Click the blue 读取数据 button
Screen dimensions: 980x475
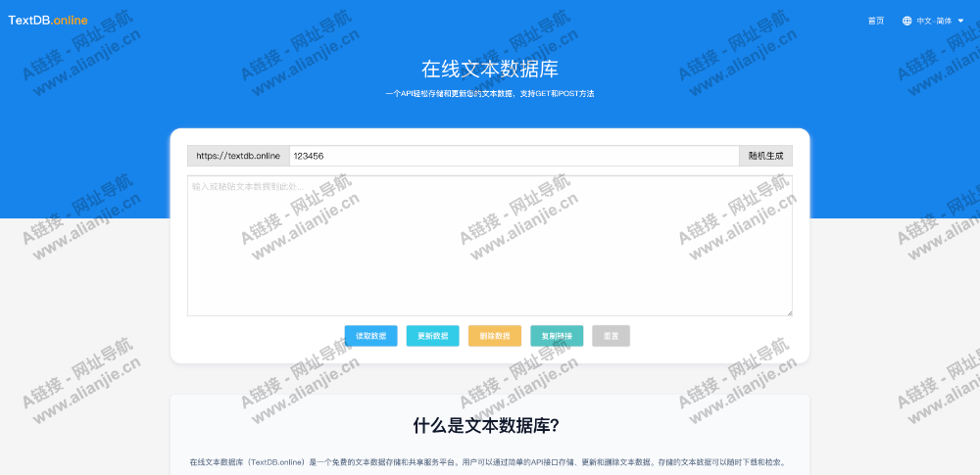(x=370, y=336)
